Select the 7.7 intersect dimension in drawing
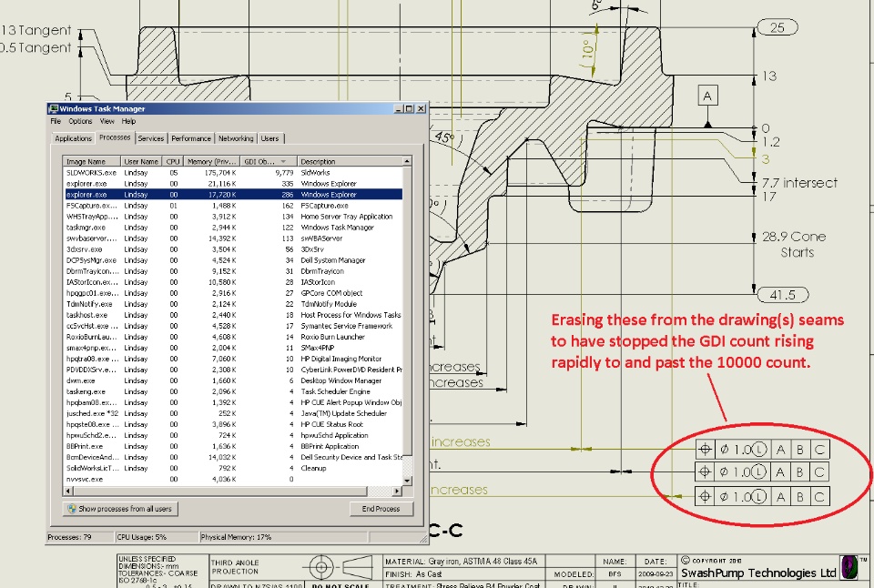Image resolution: width=874 pixels, height=588 pixels. coord(799,183)
